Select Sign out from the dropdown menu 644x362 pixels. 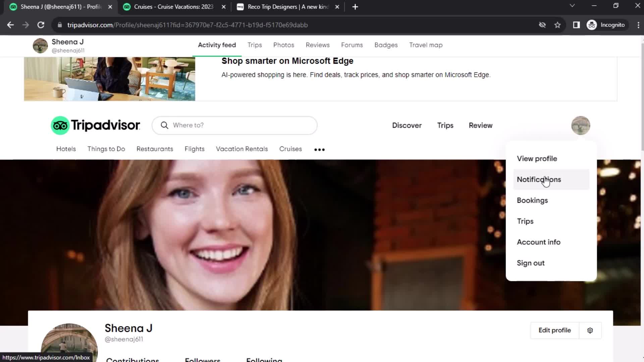(530, 262)
